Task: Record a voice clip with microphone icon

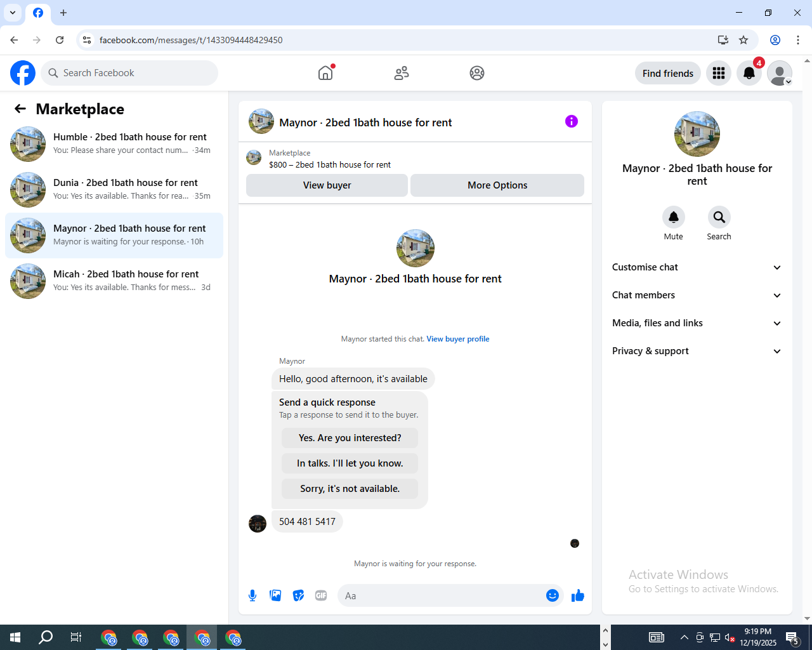Action: tap(252, 595)
